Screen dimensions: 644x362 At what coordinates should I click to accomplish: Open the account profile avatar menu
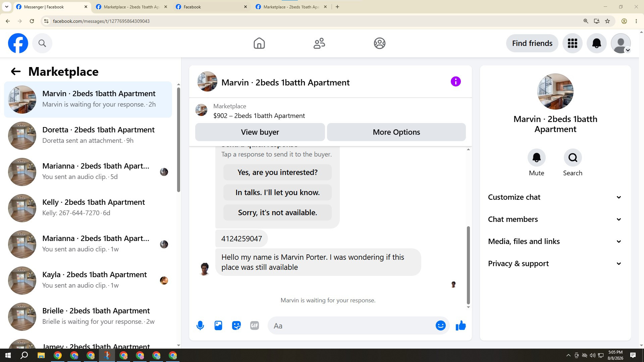point(621,43)
